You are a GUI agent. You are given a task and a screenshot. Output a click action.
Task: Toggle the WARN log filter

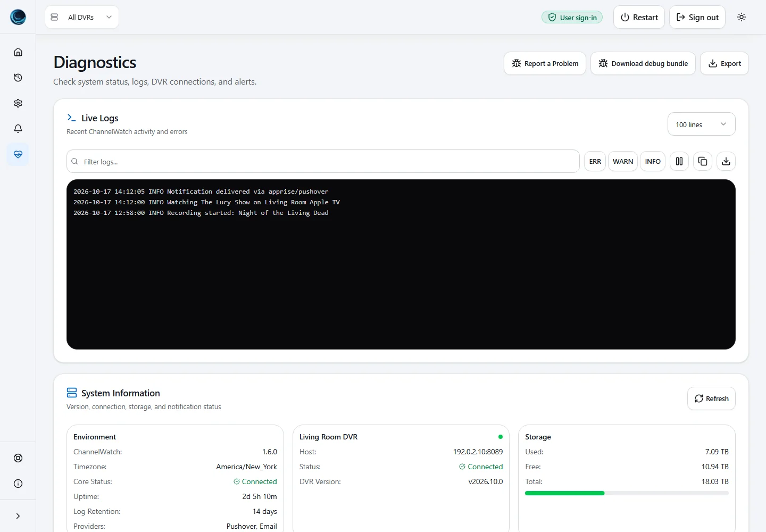pyautogui.click(x=623, y=161)
